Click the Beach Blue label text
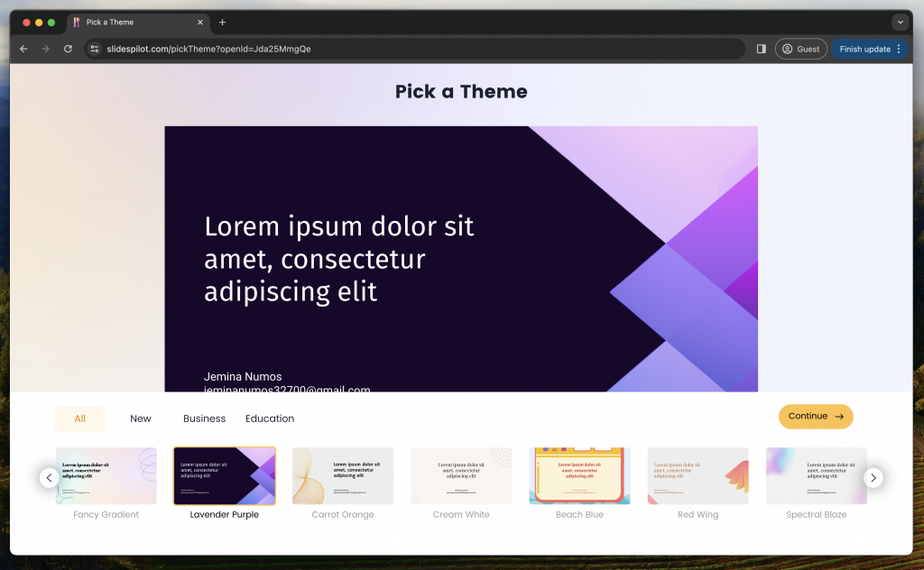924x570 pixels. coord(580,515)
